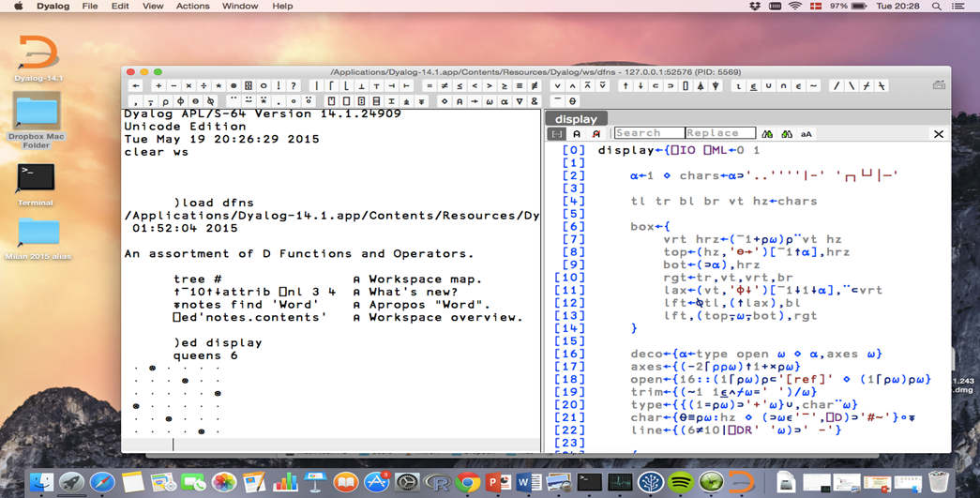
Task: Click the uncomment lines red-strike button
Action: [x=596, y=134]
